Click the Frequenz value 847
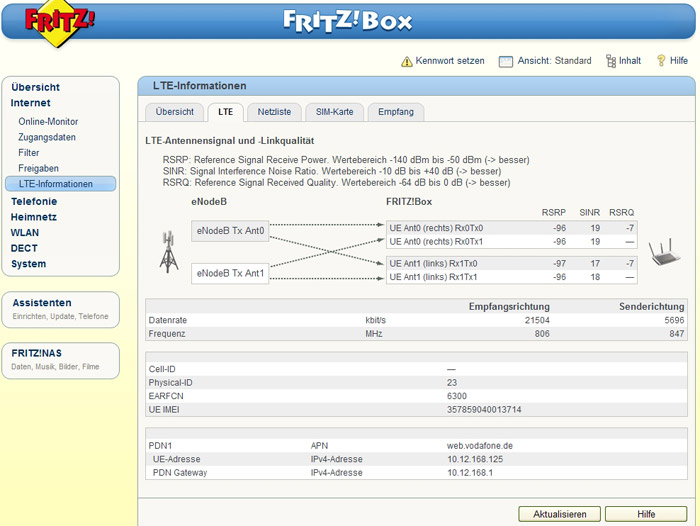700x526 pixels. point(677,334)
